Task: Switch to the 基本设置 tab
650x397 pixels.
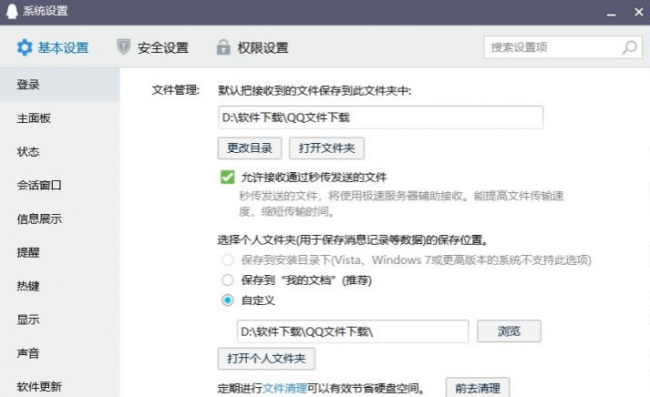Action: coord(53,48)
